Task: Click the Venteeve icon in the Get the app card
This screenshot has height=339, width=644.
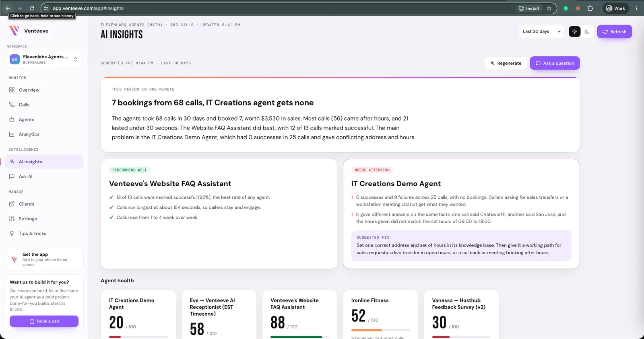Action: 14,259
